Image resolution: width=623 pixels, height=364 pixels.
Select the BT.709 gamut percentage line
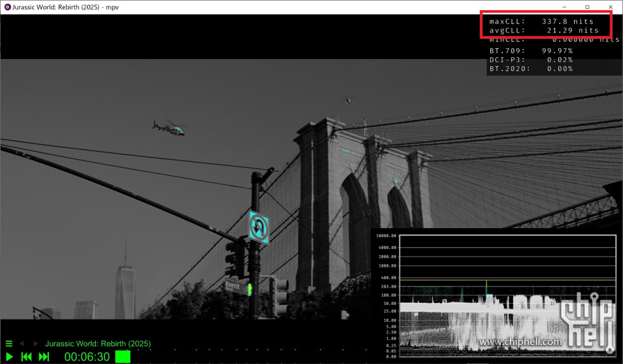[531, 50]
